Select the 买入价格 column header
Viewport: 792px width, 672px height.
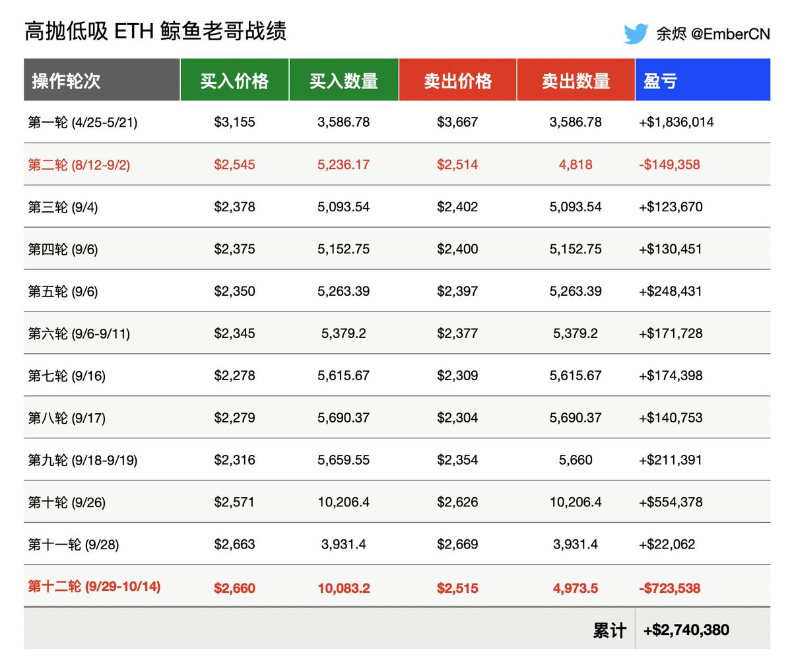pos(235,79)
